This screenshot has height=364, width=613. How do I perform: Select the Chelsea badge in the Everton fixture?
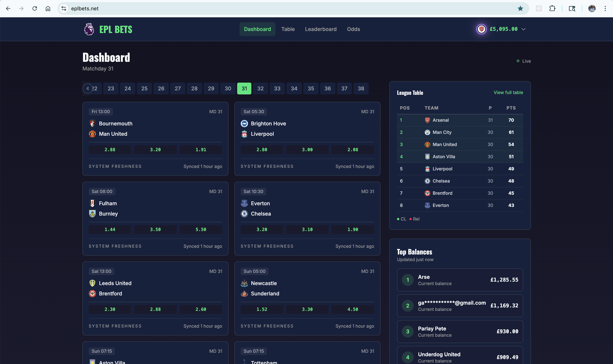tap(244, 214)
